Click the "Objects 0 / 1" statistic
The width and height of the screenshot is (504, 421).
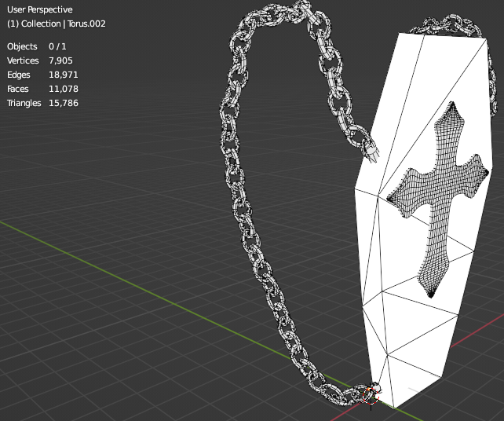[37, 46]
